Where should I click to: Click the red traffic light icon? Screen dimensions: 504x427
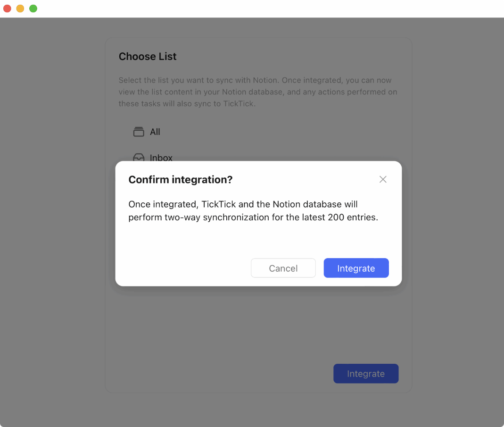[7, 8]
